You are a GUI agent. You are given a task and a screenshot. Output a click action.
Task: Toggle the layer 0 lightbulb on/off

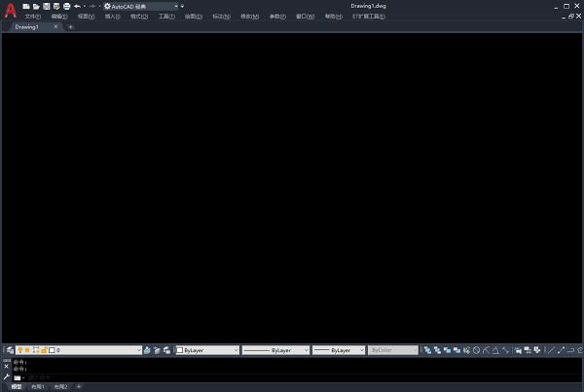point(20,350)
